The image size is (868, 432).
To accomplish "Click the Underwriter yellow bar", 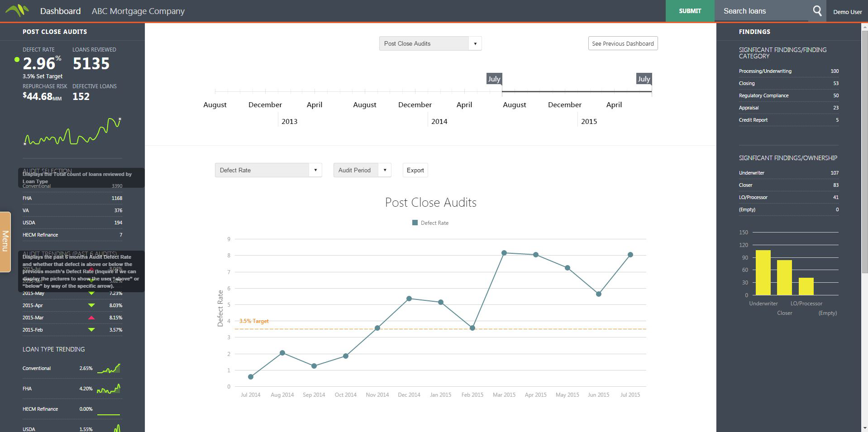I will 763,272.
